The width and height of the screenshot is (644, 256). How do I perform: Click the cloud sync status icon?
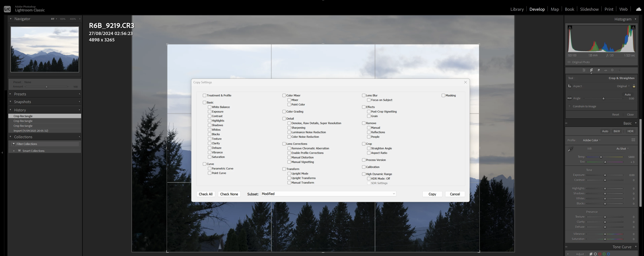pyautogui.click(x=638, y=9)
